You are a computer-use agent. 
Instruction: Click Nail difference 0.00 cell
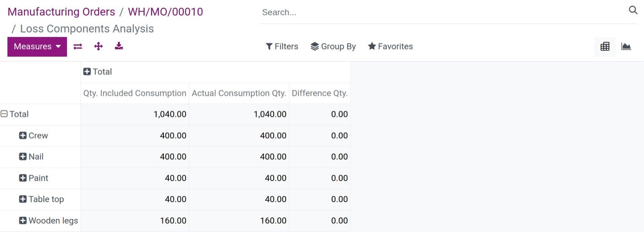point(320,157)
